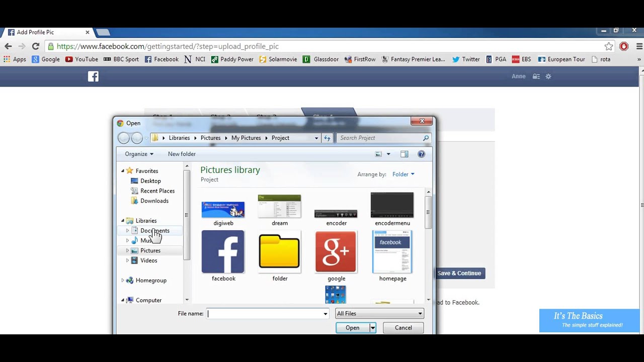
Task: Open the Apps bookmark
Action: [15, 59]
